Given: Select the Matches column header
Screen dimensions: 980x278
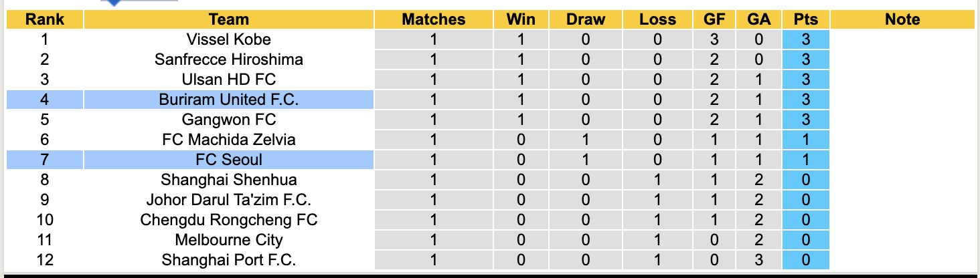Looking at the screenshot, I should (x=433, y=19).
